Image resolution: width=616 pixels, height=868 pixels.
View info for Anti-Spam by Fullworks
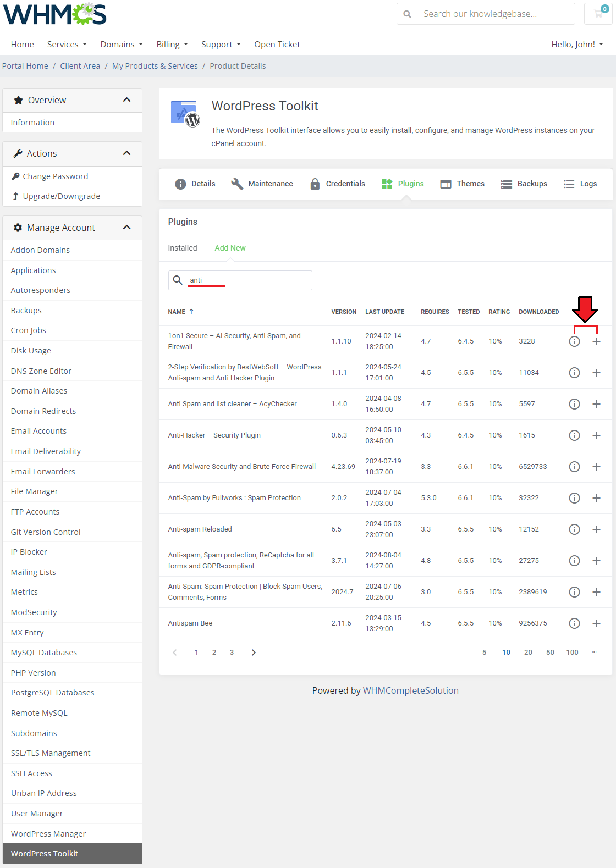pos(574,498)
